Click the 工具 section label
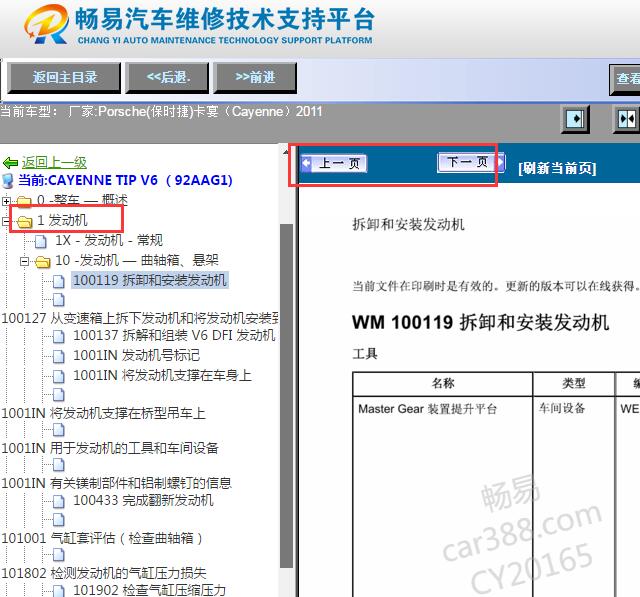This screenshot has width=640, height=597. tap(365, 353)
